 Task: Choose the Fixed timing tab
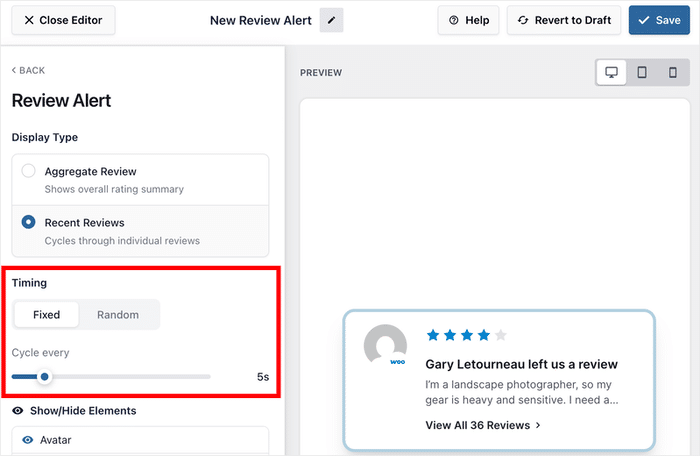click(47, 314)
